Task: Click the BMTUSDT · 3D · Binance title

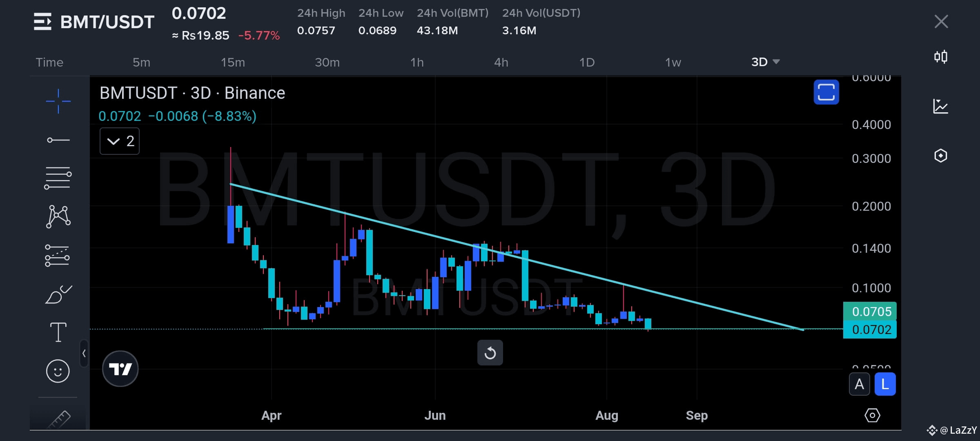Action: [192, 93]
